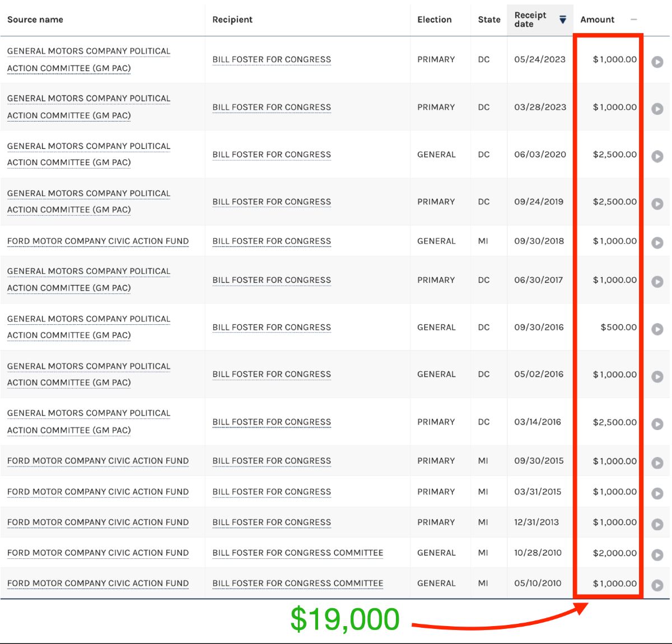Open Bill Foster for Congress link, 05/24/2023 row
672x644 pixels.
(272, 59)
